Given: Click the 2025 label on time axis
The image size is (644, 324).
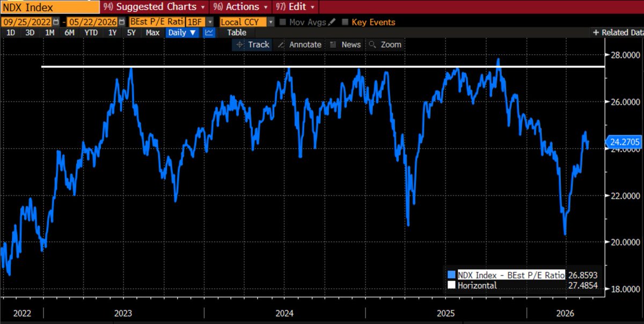Looking at the screenshot, I should 446,313.
